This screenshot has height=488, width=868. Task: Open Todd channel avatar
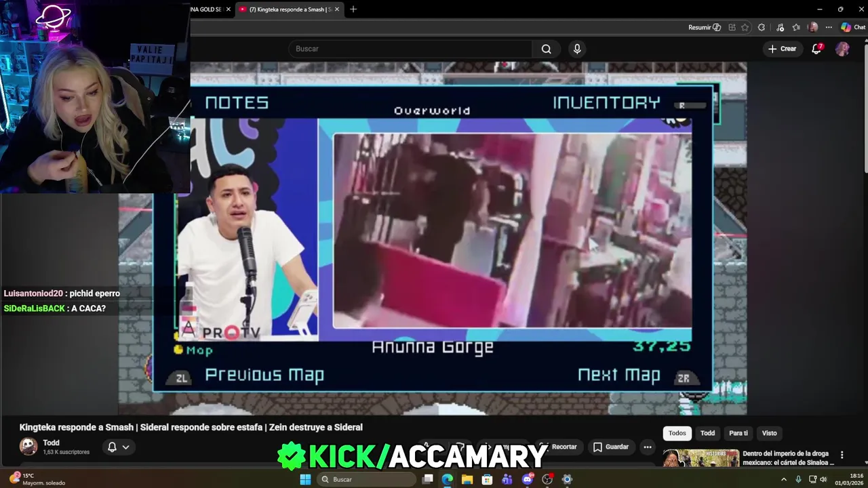(x=28, y=446)
